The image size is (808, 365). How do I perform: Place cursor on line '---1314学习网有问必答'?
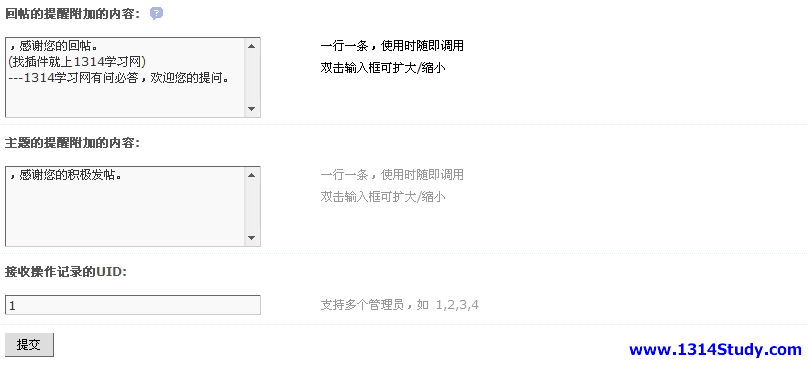(74, 78)
